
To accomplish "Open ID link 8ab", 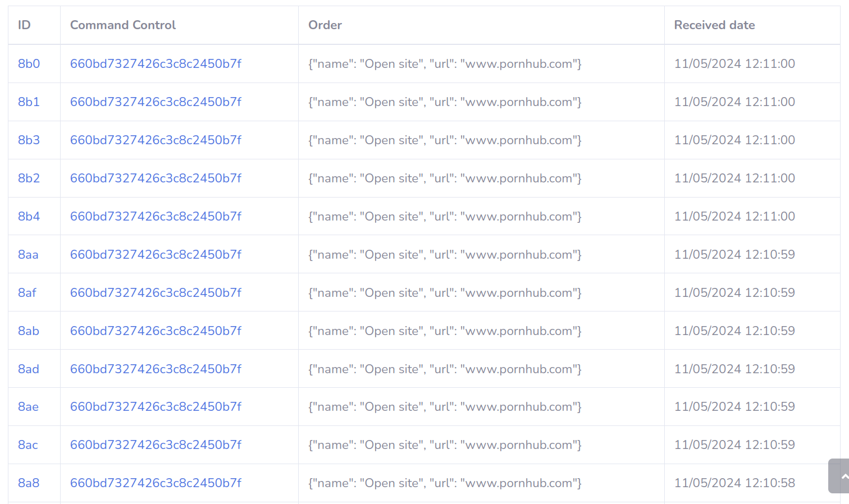I will pyautogui.click(x=29, y=331).
